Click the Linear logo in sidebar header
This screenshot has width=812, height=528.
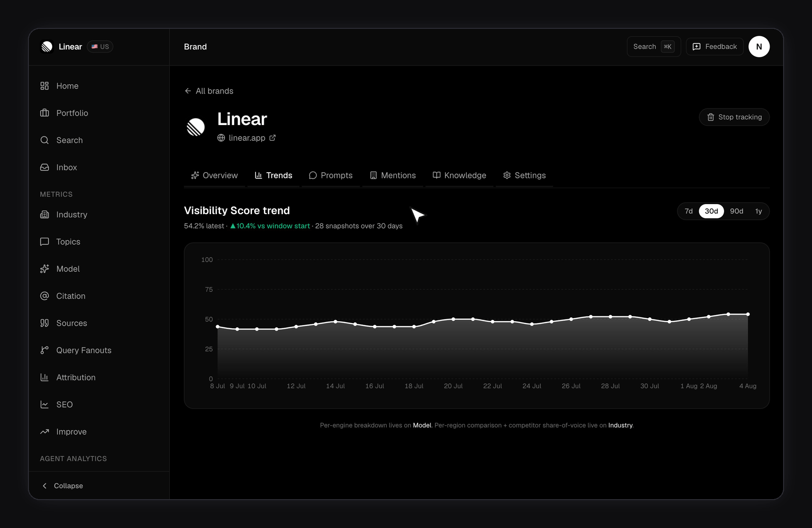click(x=46, y=47)
